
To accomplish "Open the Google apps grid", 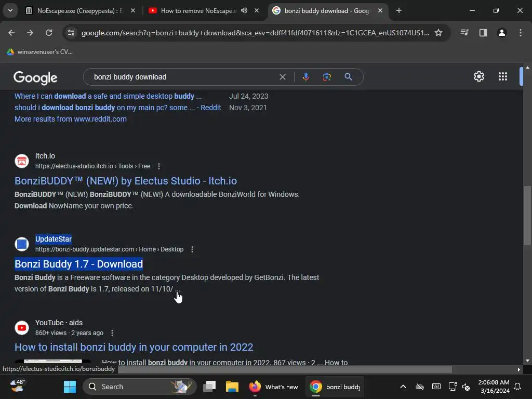I will 503,76.
